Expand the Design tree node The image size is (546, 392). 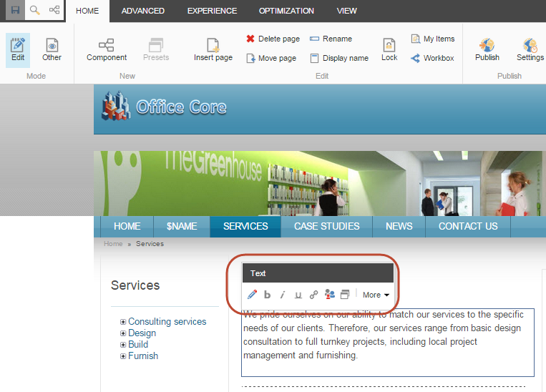click(123, 333)
